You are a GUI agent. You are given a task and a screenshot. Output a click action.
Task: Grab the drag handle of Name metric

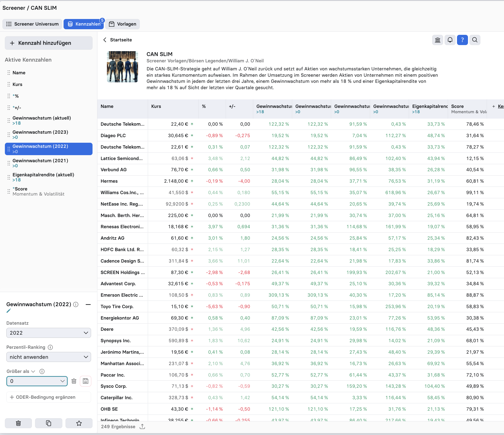[9, 73]
